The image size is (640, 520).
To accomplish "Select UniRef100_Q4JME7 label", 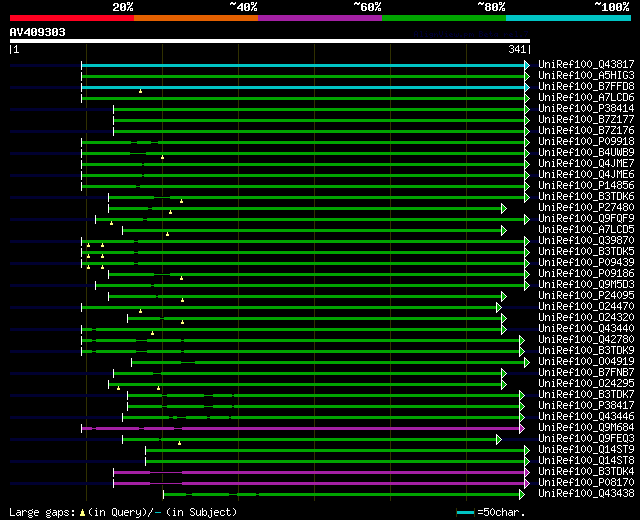I will (586, 164).
